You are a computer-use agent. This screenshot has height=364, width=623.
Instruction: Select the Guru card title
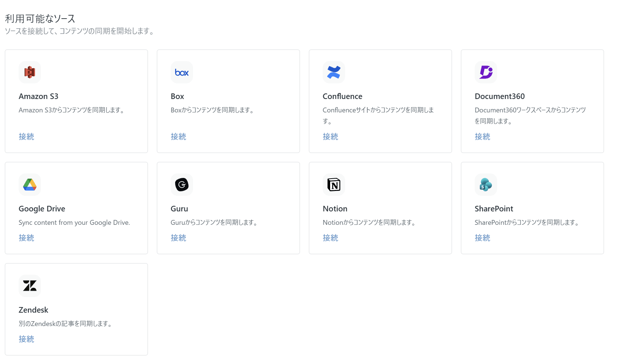coord(179,209)
